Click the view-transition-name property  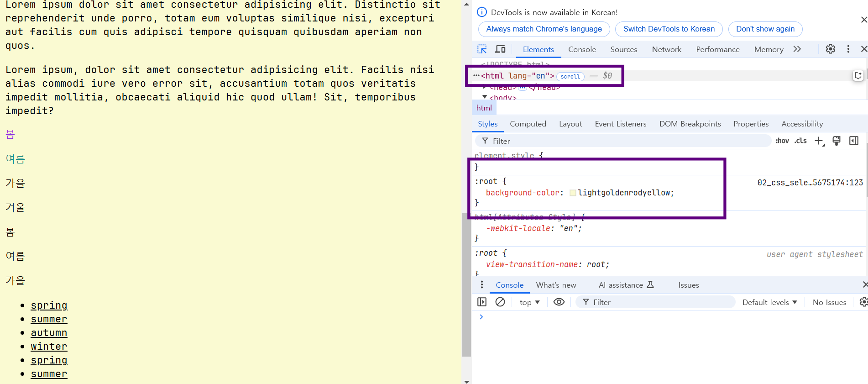tap(532, 265)
